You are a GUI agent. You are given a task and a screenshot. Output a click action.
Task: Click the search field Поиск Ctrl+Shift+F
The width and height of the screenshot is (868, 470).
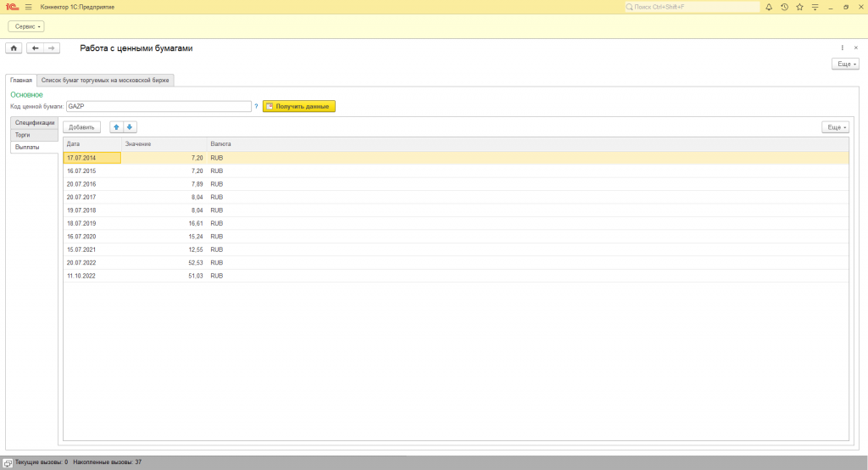[x=692, y=7]
